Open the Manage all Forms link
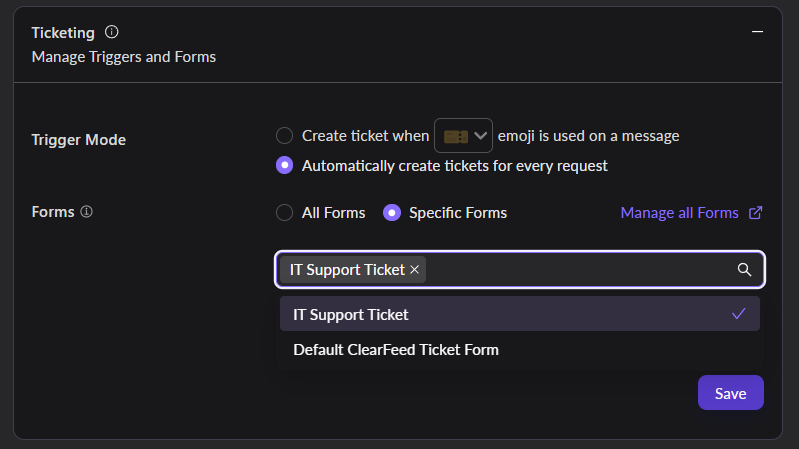 679,212
